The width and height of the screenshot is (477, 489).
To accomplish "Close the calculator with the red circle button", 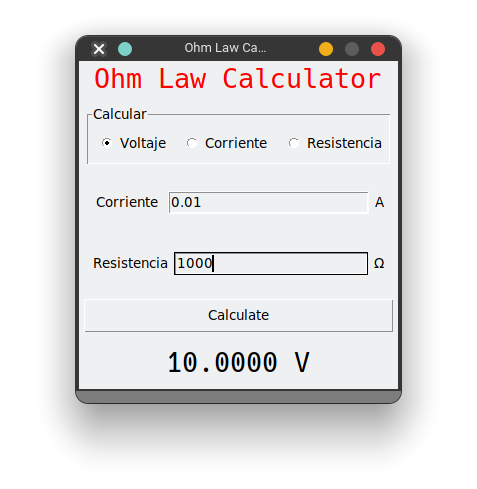I will click(x=378, y=49).
